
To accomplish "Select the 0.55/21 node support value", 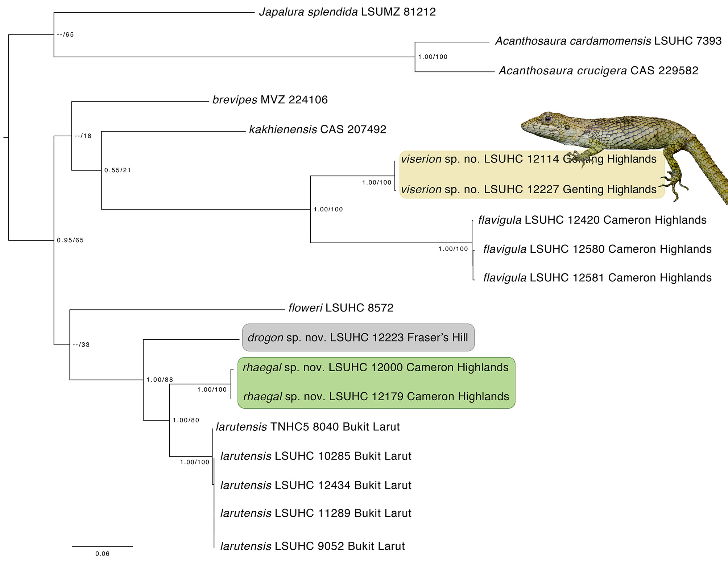I will click(x=117, y=170).
